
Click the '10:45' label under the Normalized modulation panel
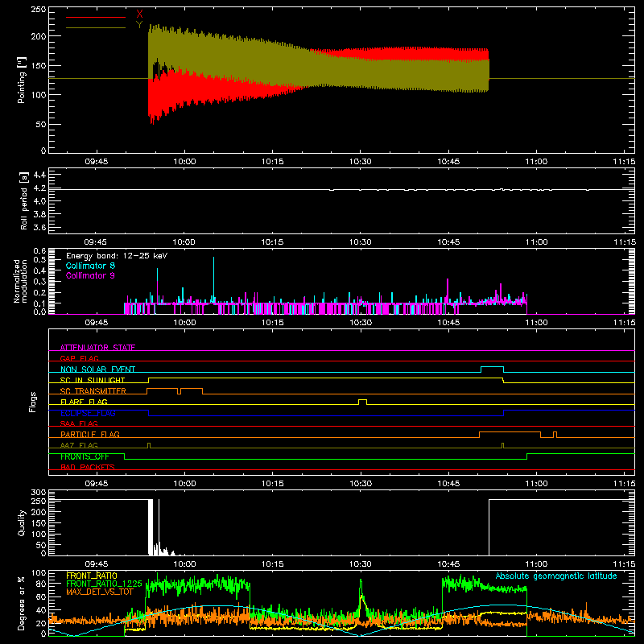tap(448, 323)
